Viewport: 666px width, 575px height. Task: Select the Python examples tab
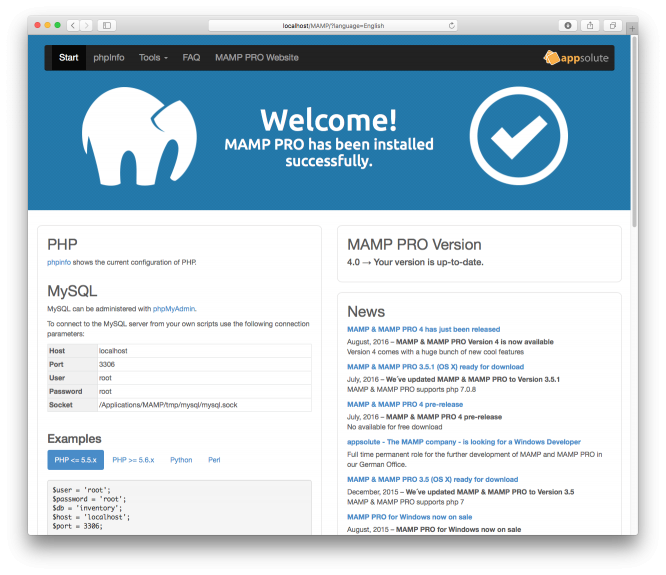point(181,460)
